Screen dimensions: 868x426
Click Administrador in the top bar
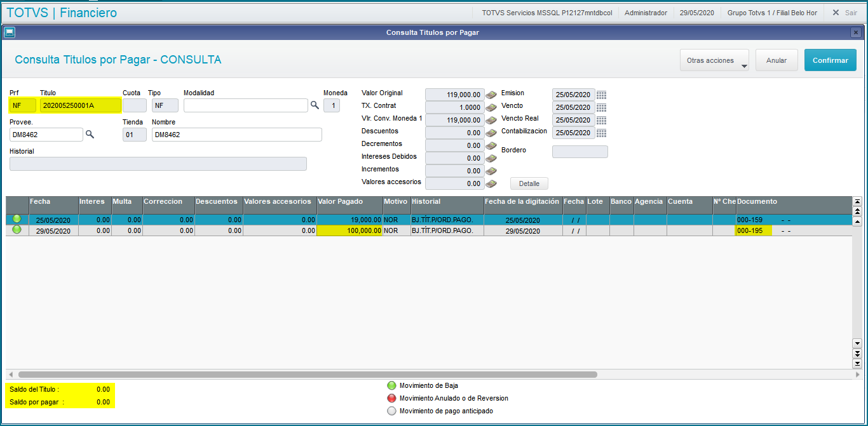[x=646, y=13]
